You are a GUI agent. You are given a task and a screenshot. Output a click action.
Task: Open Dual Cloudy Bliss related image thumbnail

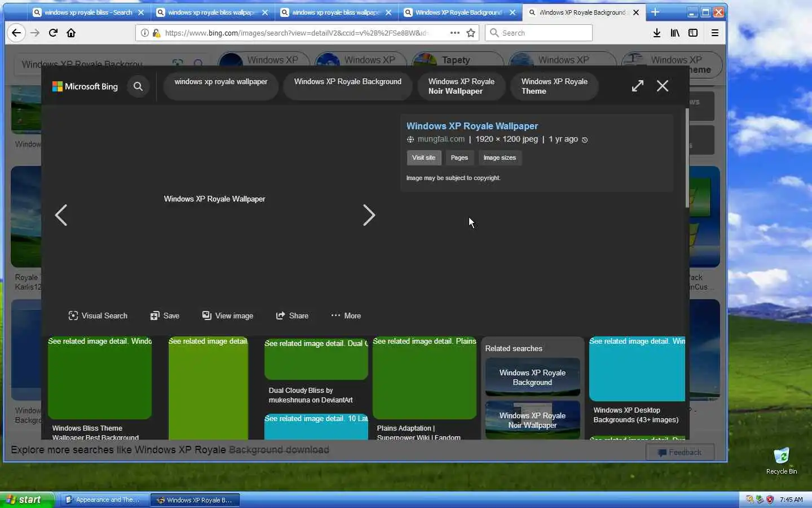pyautogui.click(x=316, y=359)
